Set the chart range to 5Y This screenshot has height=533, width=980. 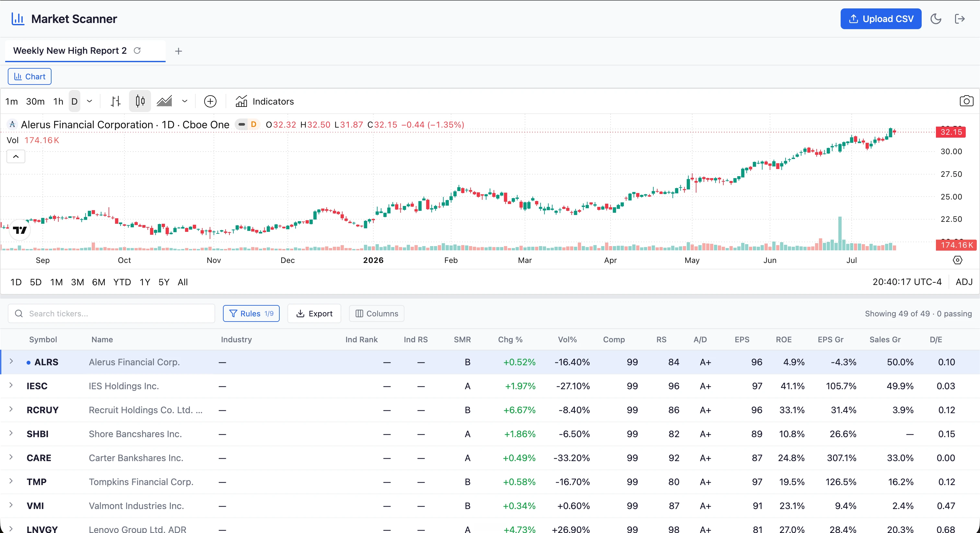(x=164, y=282)
